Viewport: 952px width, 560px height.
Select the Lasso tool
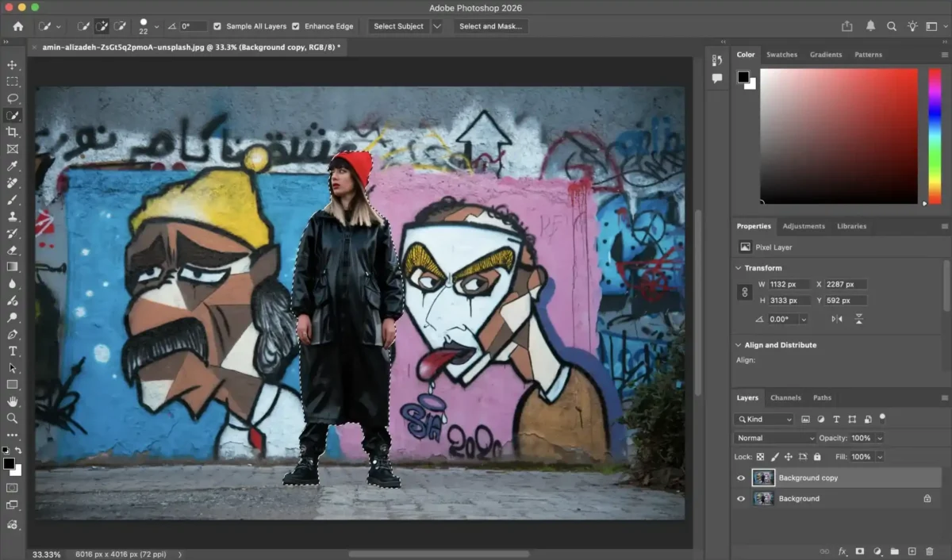click(12, 98)
